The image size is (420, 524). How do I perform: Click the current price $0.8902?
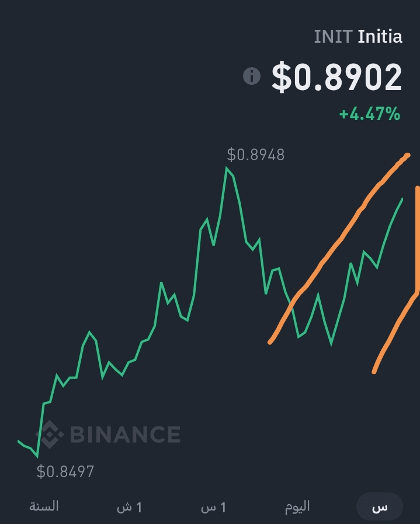[x=337, y=77]
